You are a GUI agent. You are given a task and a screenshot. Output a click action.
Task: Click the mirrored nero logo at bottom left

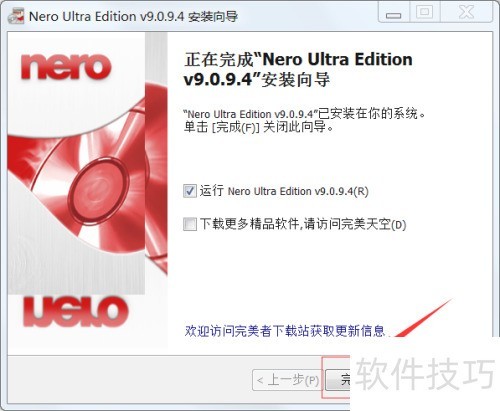click(x=75, y=312)
